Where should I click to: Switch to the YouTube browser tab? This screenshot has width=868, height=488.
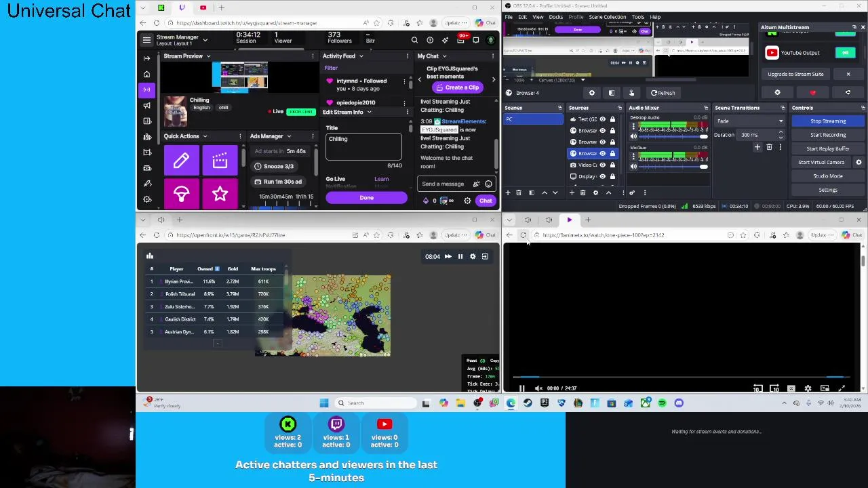coord(203,7)
